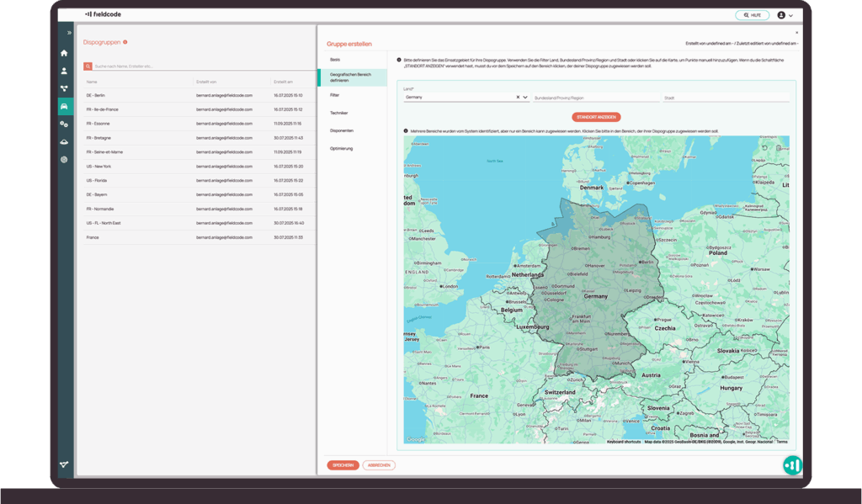Click the SPEICHERN save button
Viewport: 862px width, 504px height.
coord(343,464)
